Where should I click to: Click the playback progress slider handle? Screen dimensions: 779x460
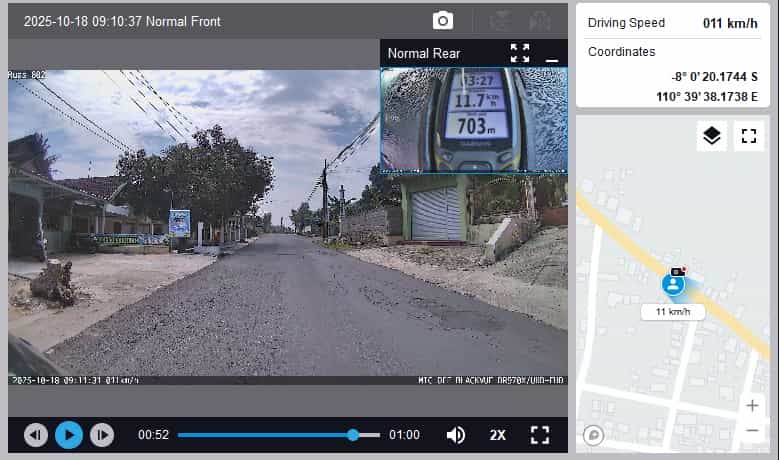pyautogui.click(x=353, y=435)
